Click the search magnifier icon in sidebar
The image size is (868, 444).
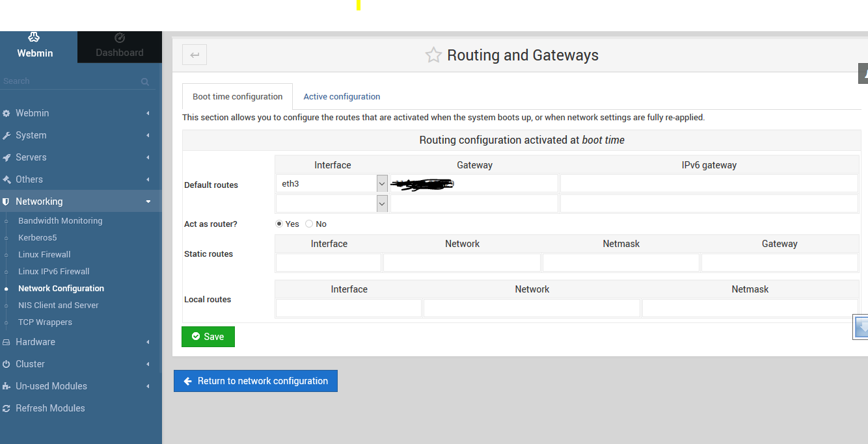(145, 82)
